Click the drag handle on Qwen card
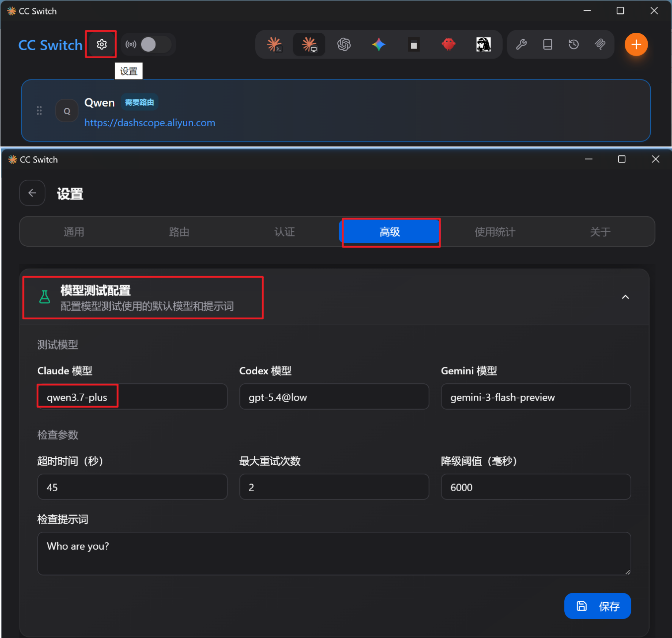The width and height of the screenshot is (672, 638). tap(39, 111)
